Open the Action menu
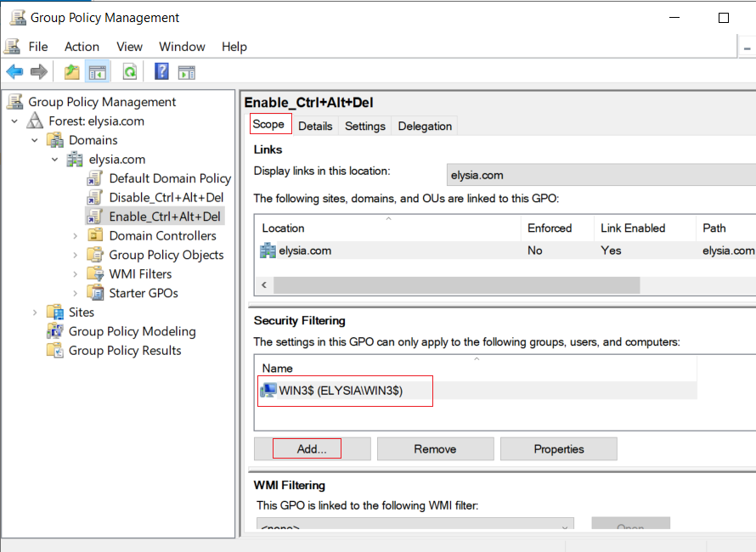The width and height of the screenshot is (756, 552). (82, 47)
